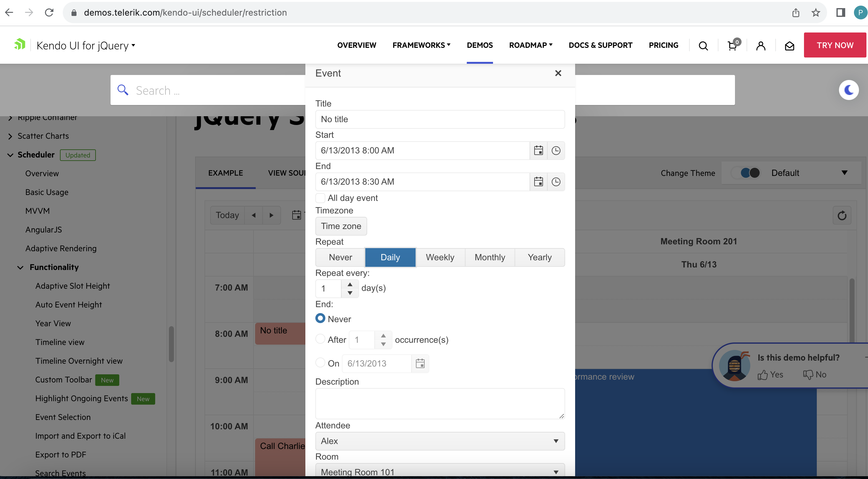Collapse the Scheduler tree section
The width and height of the screenshot is (868, 479).
click(10, 155)
